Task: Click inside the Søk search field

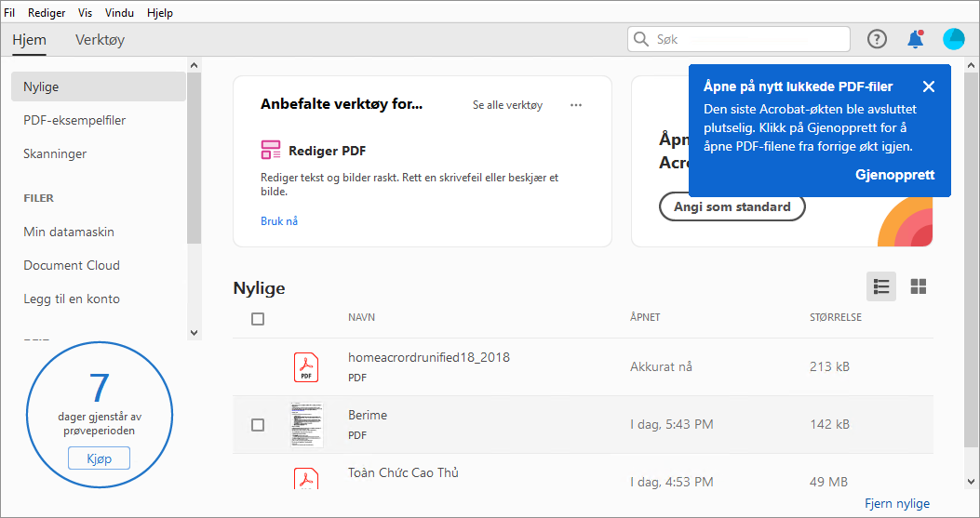Action: click(745, 39)
